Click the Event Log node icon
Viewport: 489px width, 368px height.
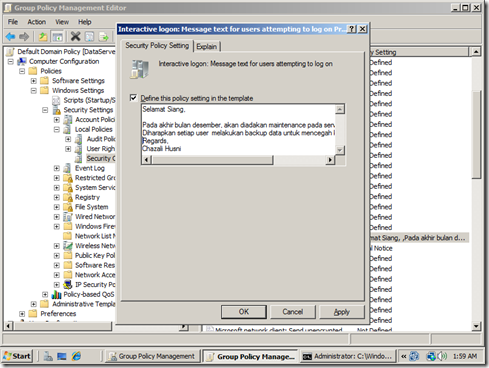[x=68, y=168]
